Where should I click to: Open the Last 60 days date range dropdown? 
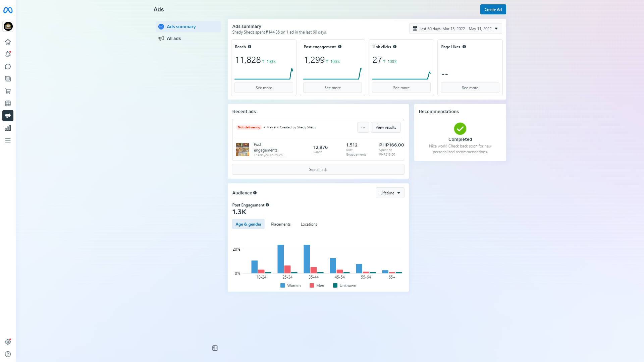(x=455, y=28)
